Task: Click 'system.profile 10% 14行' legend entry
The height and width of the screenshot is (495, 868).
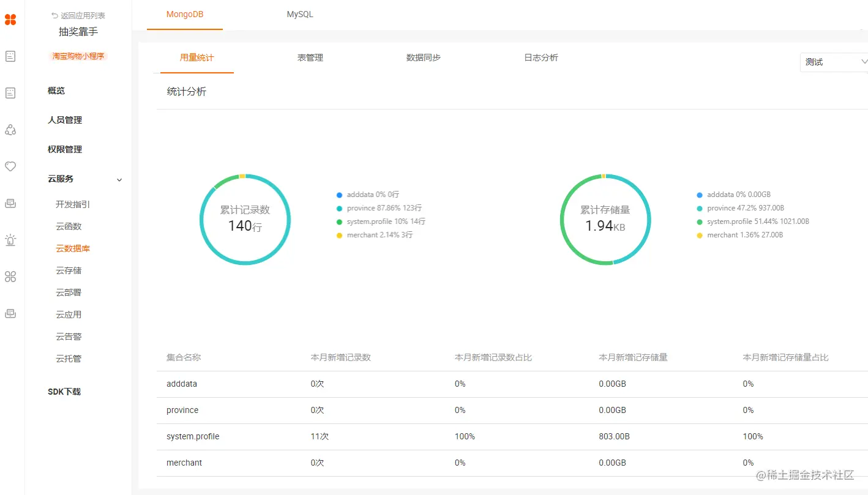Action: 386,221
